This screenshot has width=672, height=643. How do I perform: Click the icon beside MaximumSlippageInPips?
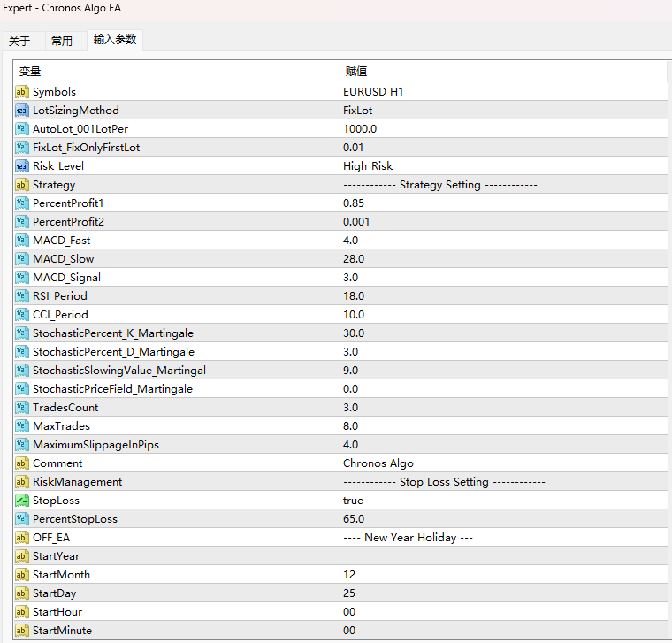22,445
